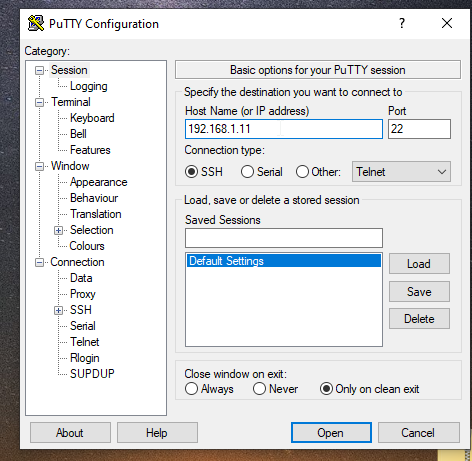Open the Serial category in the tree
Viewport: 472px width, 461px height.
(x=83, y=326)
